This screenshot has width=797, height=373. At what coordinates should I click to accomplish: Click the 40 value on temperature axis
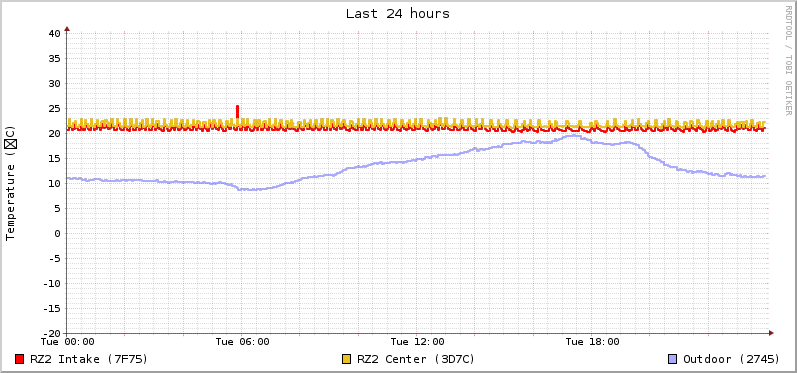[54, 34]
